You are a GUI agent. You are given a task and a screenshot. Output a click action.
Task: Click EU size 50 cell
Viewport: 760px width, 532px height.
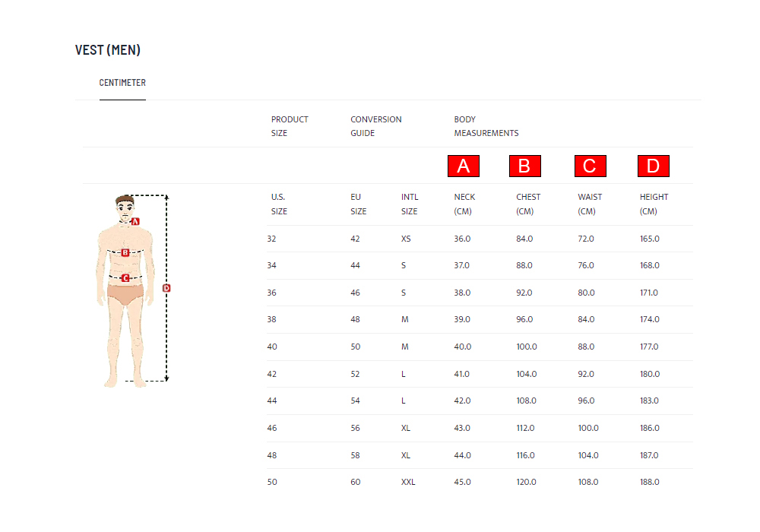355,347
